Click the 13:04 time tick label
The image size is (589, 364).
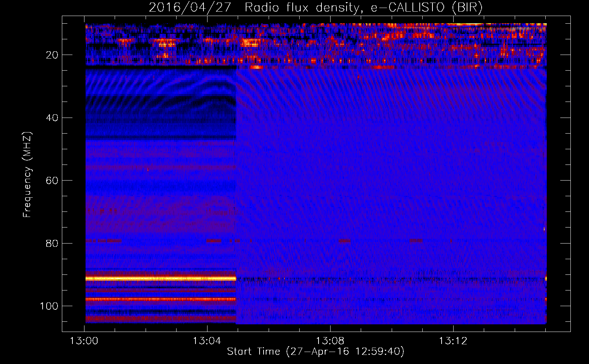(x=207, y=341)
